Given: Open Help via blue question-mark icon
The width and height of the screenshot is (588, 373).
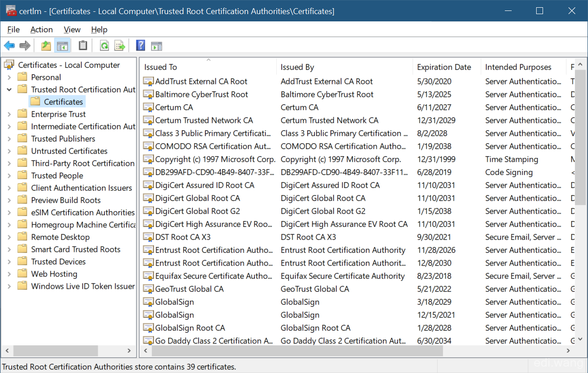Looking at the screenshot, I should tap(141, 45).
